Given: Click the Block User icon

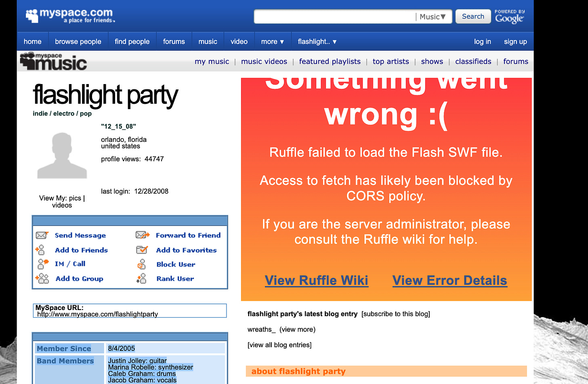Looking at the screenshot, I should pos(141,264).
